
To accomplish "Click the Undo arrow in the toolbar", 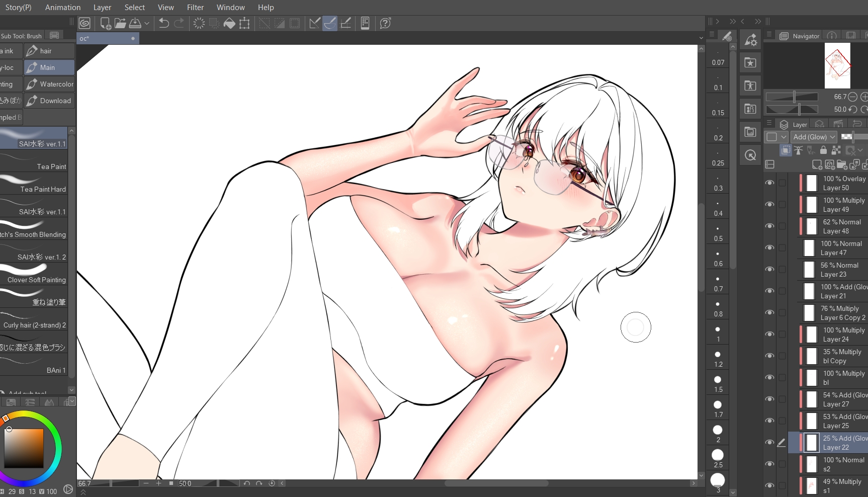I will click(163, 23).
